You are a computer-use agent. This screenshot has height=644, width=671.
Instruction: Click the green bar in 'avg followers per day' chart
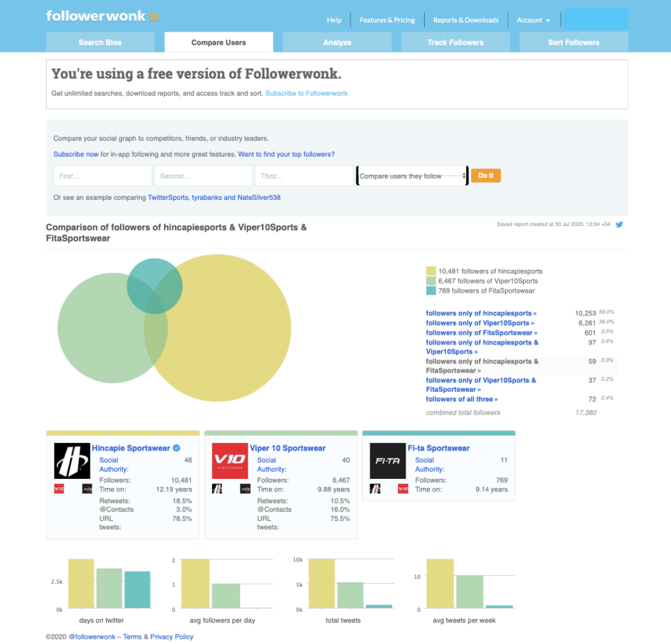click(226, 596)
